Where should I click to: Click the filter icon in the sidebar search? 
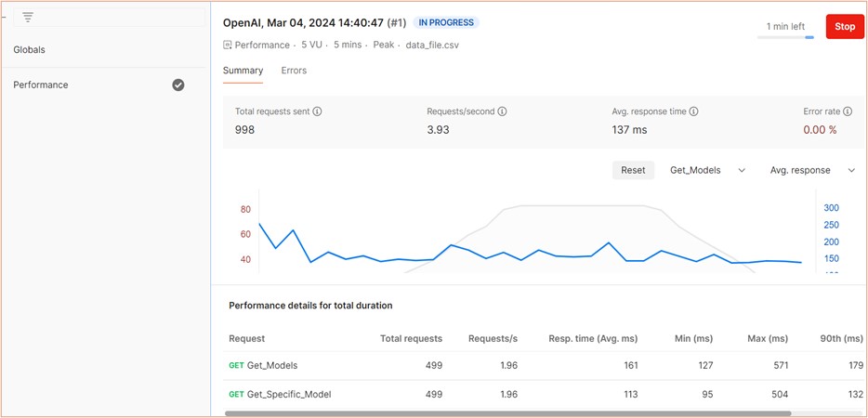[x=28, y=17]
